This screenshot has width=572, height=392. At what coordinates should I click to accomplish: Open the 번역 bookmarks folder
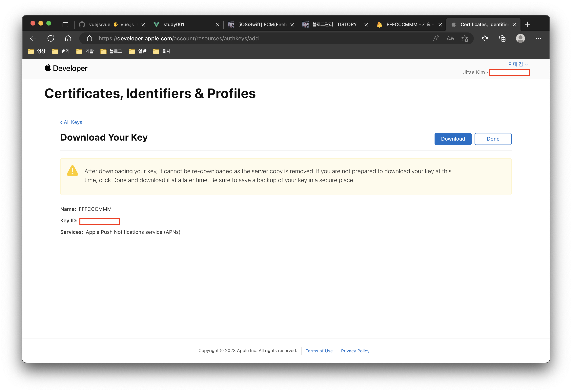[x=61, y=51]
